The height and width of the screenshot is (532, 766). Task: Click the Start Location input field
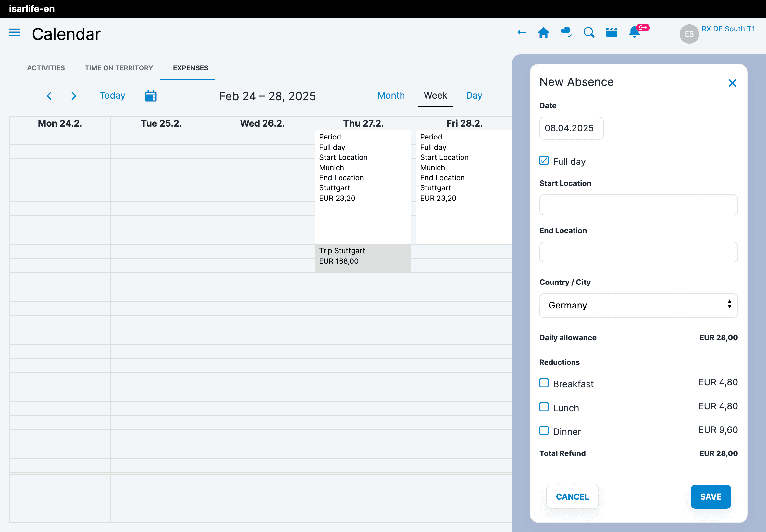(638, 205)
